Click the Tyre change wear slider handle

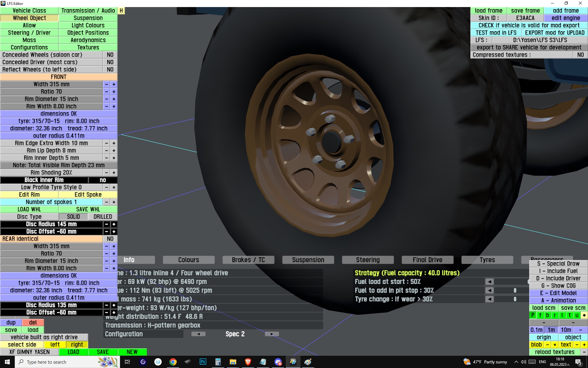pyautogui.click(x=515, y=299)
